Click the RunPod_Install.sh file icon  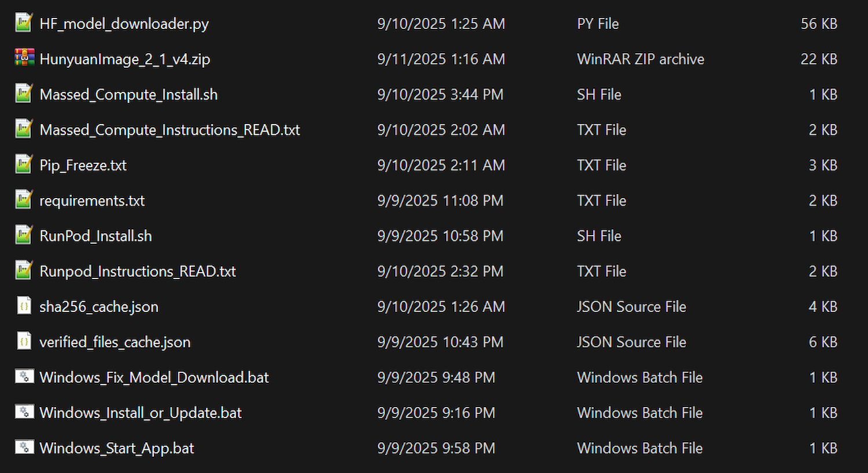(24, 235)
